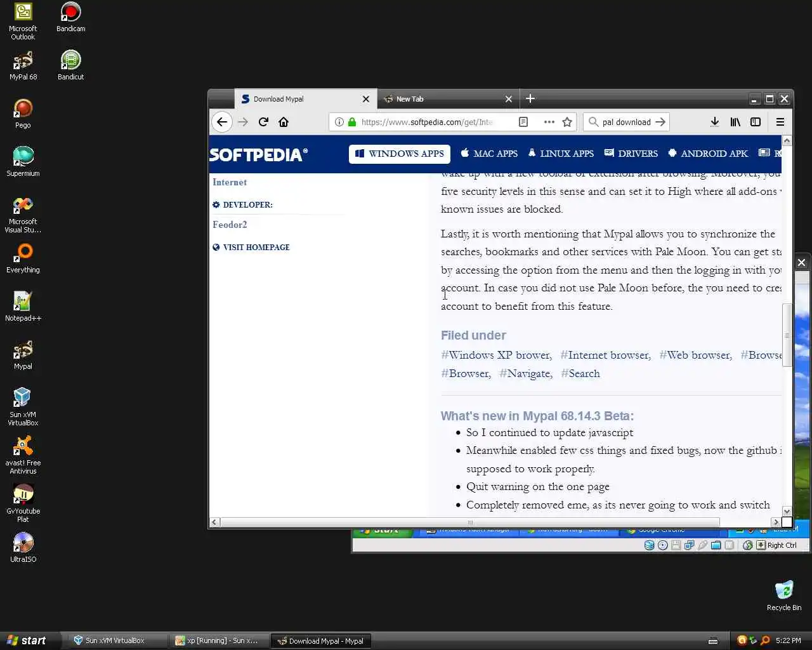The width and height of the screenshot is (812, 650).
Task: Open the Microsoft Outlook desktop icon
Action: (23, 22)
